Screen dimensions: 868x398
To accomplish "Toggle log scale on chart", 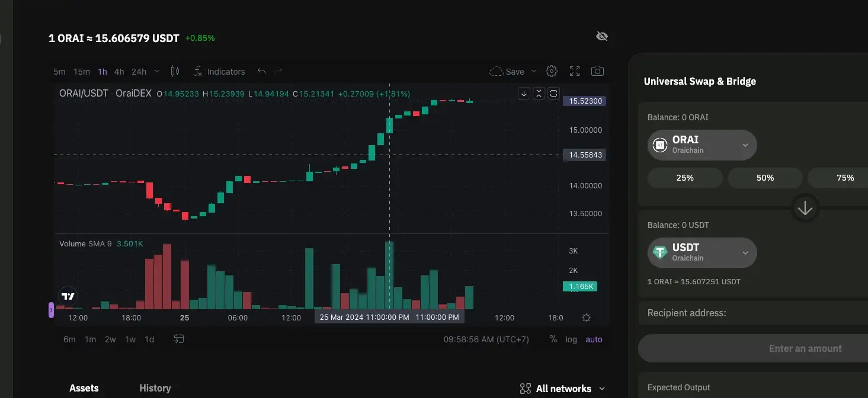I will coord(571,339).
